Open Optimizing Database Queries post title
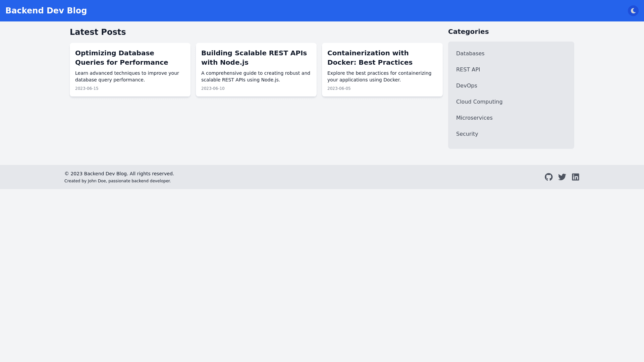The width and height of the screenshot is (644, 362). point(121,58)
